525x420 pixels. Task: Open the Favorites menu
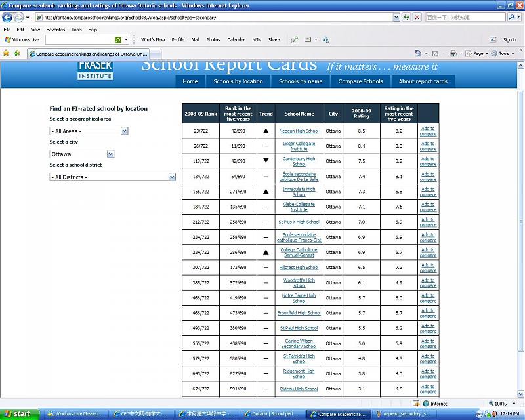click(55, 30)
